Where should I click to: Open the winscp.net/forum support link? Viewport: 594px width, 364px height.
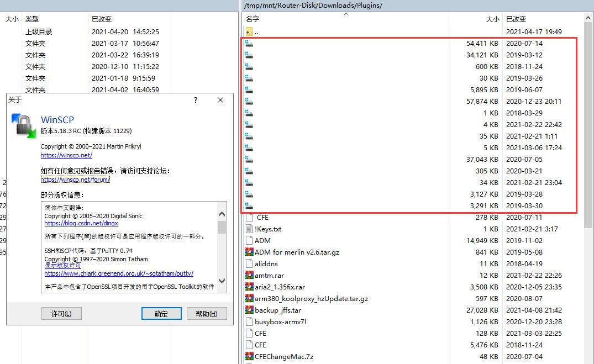click(x=75, y=180)
